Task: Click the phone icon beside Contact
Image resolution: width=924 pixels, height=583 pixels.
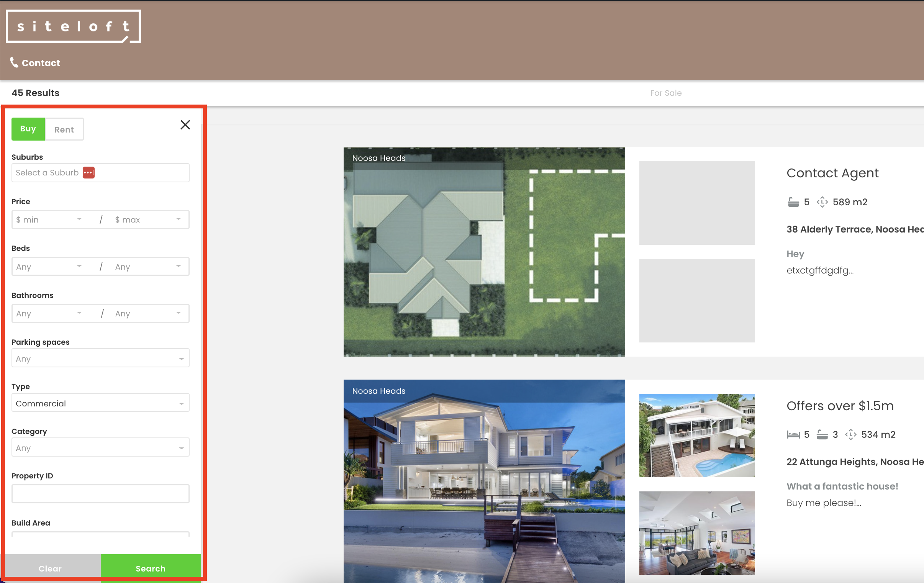Action: point(14,62)
